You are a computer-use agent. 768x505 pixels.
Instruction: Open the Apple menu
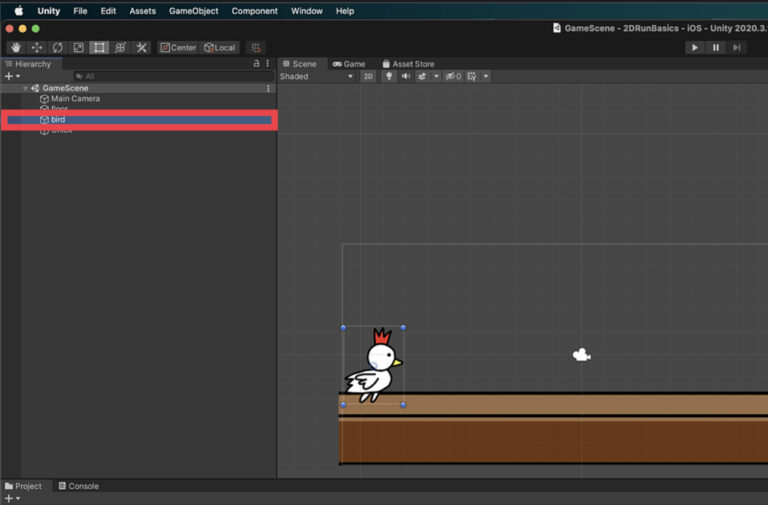click(19, 11)
